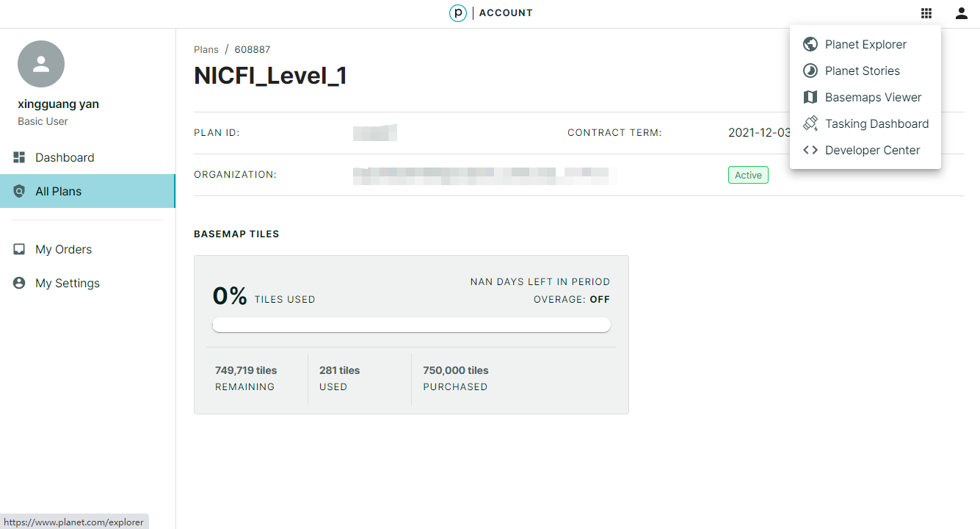
Task: Click breadcrumb item 608887
Action: (253, 49)
